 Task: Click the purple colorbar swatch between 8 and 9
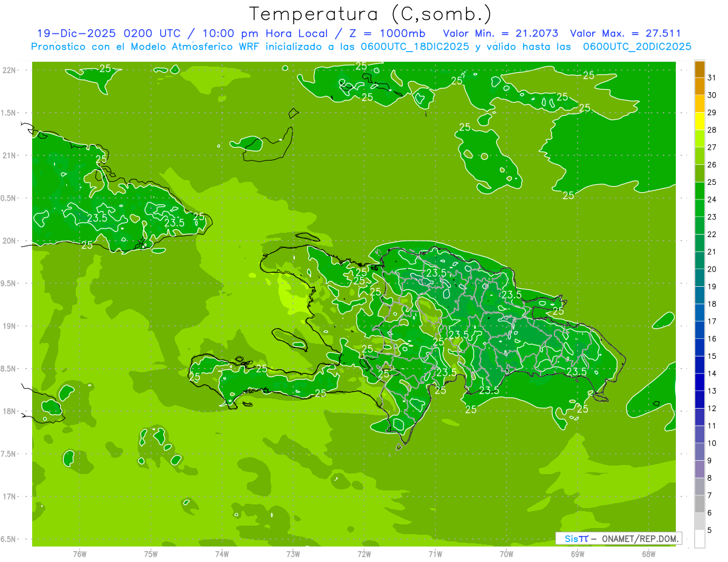point(699,469)
